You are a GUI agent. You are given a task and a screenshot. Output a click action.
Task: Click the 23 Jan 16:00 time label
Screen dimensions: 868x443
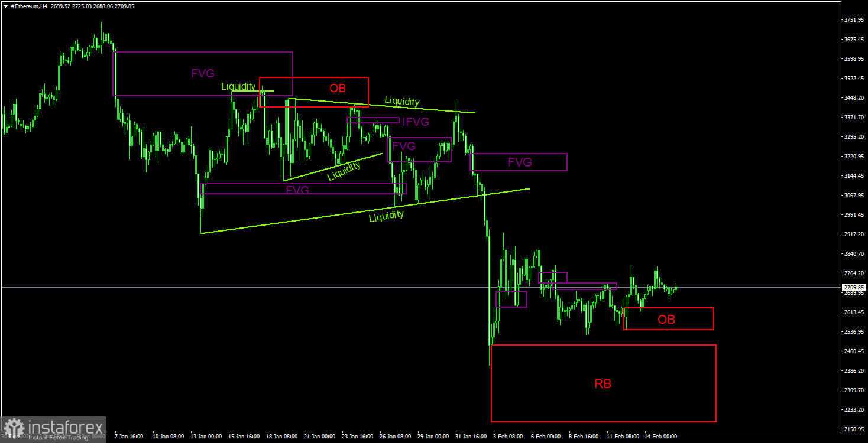click(x=358, y=437)
